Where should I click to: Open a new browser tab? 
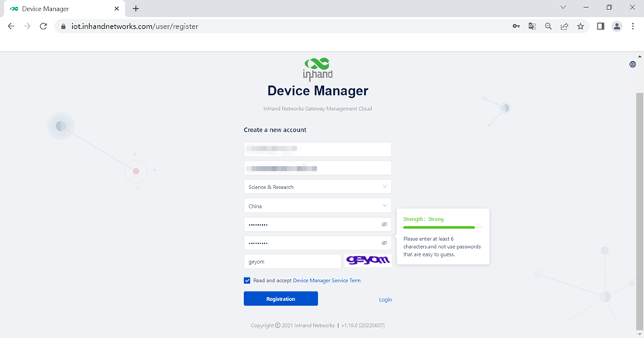(x=136, y=9)
